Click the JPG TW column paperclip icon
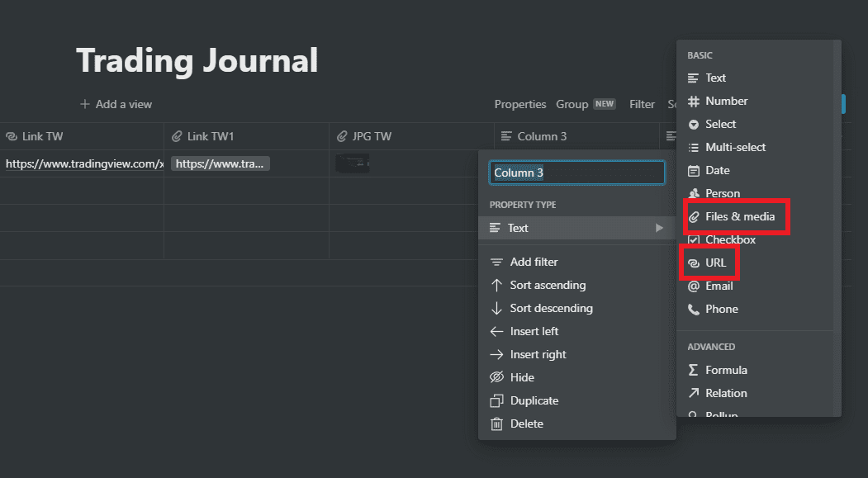The image size is (868, 478). point(342,137)
